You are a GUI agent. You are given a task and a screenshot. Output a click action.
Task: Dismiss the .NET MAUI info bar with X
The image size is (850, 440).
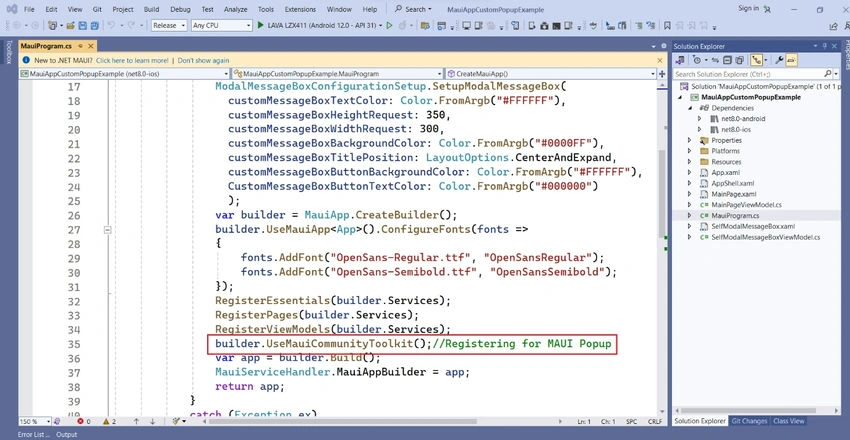coord(660,61)
